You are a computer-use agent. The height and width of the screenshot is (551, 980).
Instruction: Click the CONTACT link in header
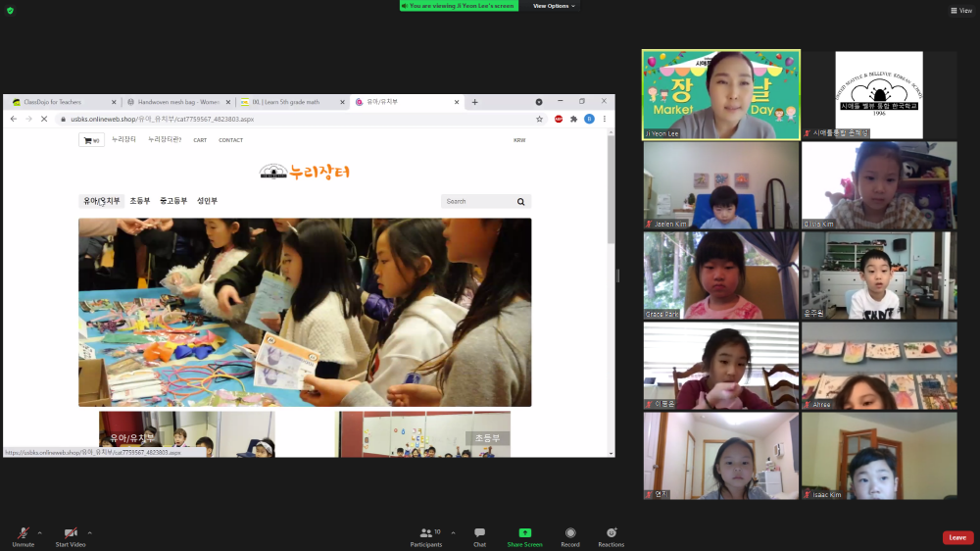[x=230, y=140]
